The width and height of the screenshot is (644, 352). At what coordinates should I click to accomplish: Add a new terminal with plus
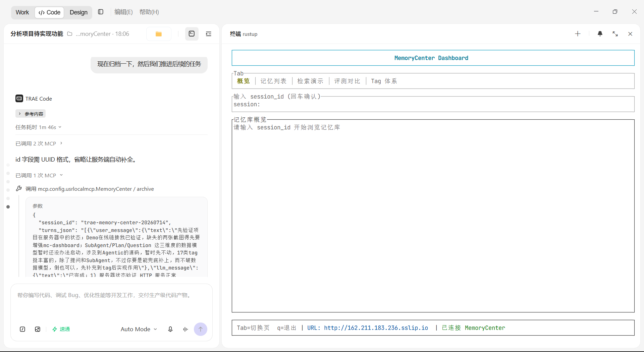tap(578, 34)
